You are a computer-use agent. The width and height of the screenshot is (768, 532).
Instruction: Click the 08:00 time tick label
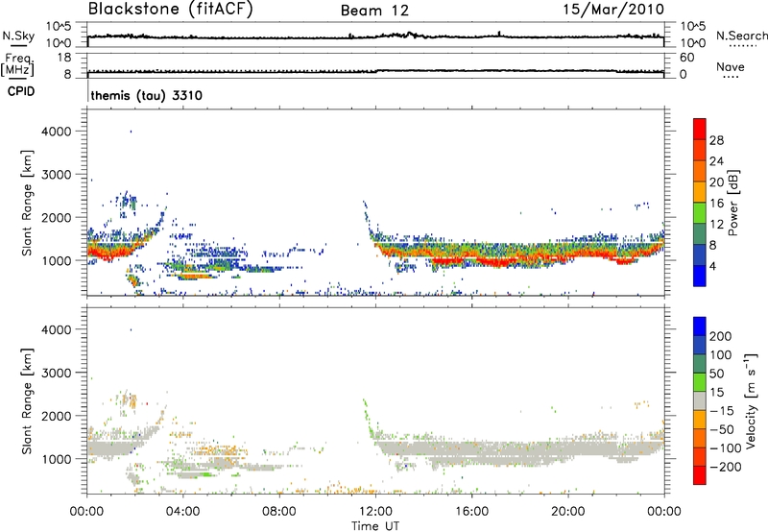click(x=279, y=512)
